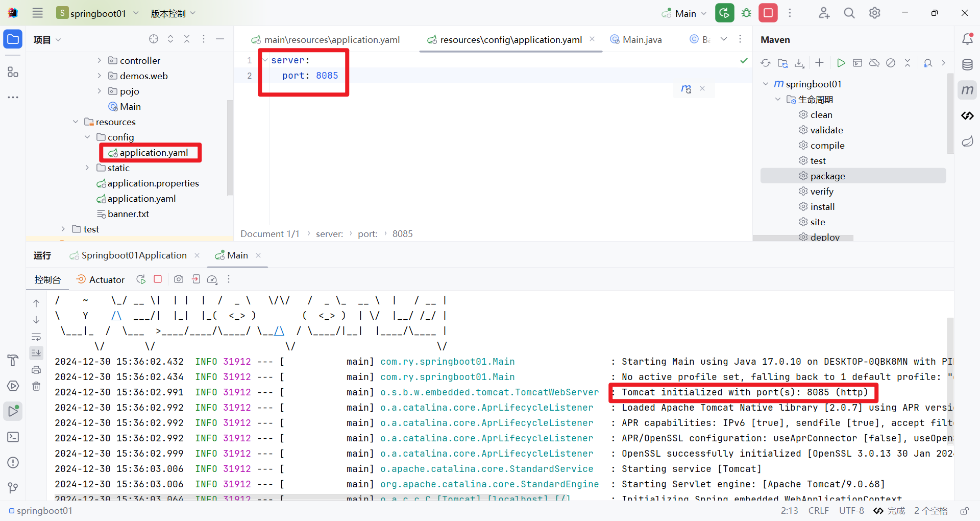Viewport: 980px width, 521px height.
Task: Collapse the resources folder
Action: 76,122
